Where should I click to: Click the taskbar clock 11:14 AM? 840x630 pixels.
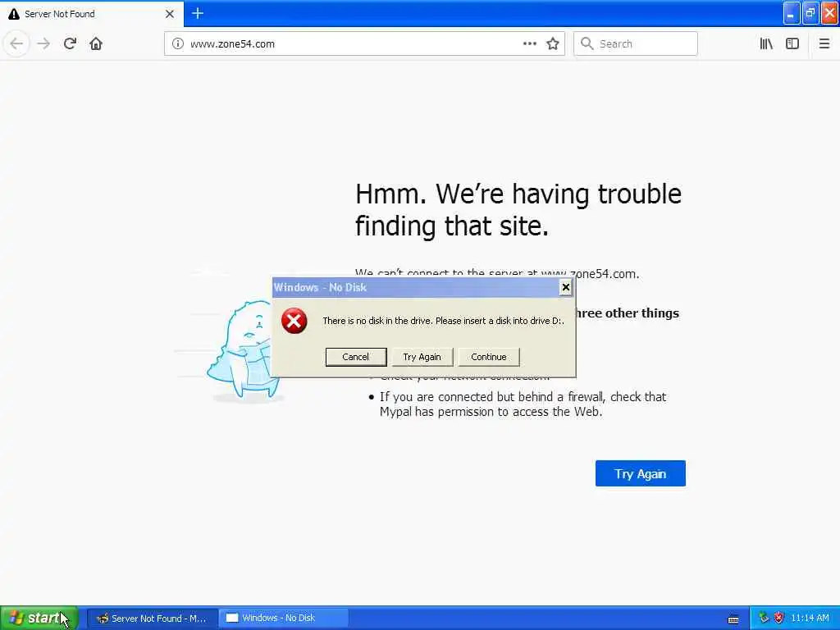pyautogui.click(x=810, y=618)
